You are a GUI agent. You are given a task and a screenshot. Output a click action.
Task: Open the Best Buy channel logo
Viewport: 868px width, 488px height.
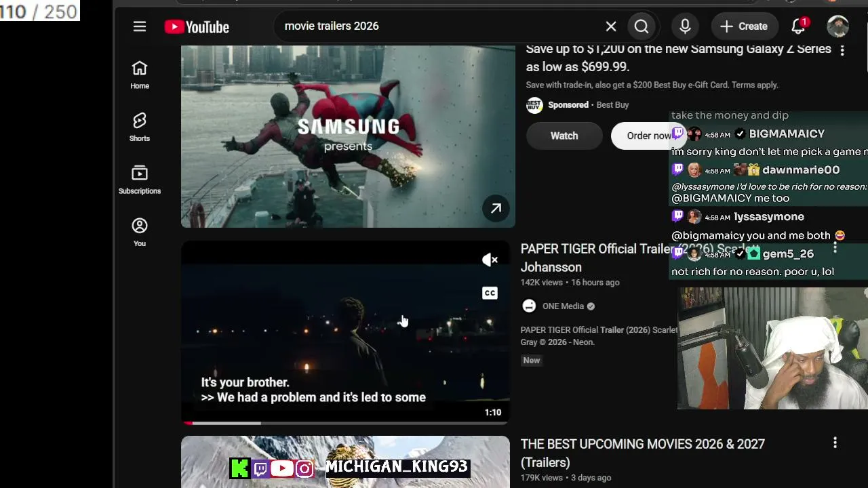point(534,105)
